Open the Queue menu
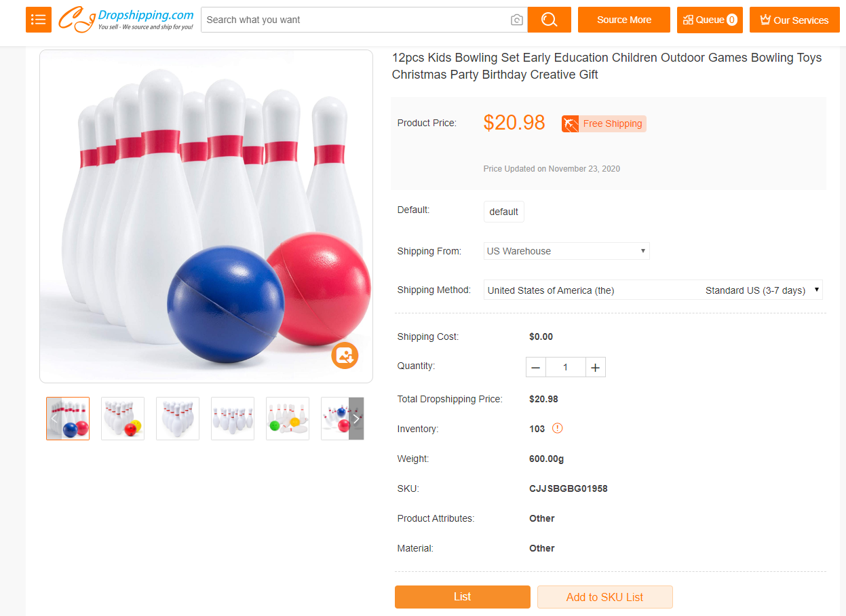Viewport: 846px width, 616px height. click(x=710, y=20)
